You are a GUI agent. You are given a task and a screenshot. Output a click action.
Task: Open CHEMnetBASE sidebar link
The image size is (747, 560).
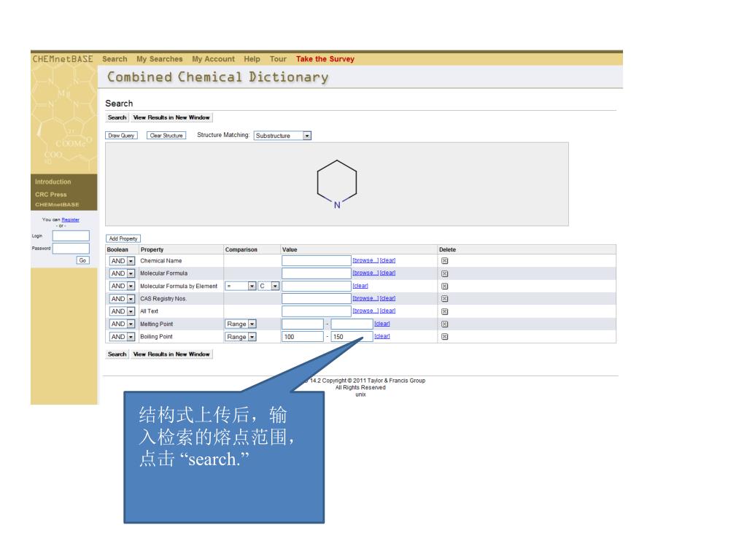pyautogui.click(x=57, y=205)
